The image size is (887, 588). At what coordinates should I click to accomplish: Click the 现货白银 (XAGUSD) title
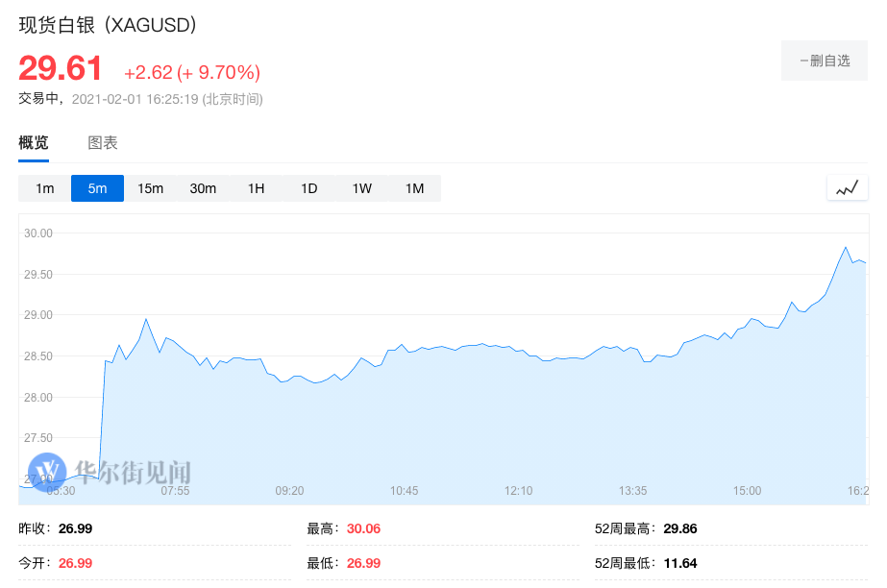108,25
